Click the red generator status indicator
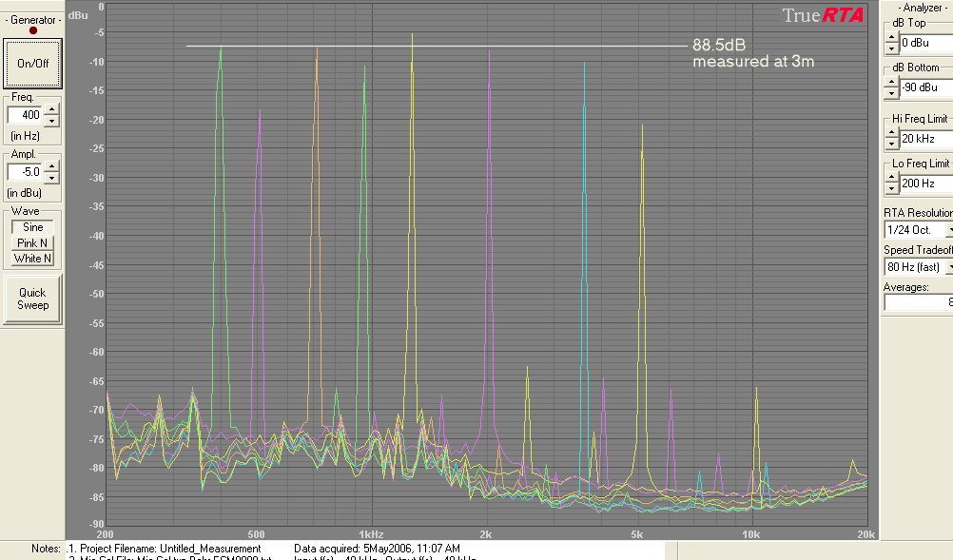The width and height of the screenshot is (953, 560). [33, 31]
